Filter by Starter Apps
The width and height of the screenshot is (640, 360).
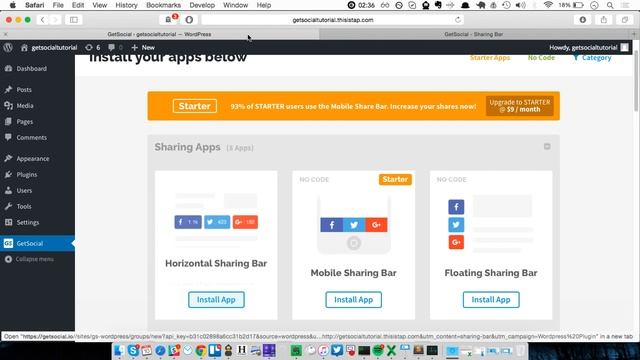point(490,58)
